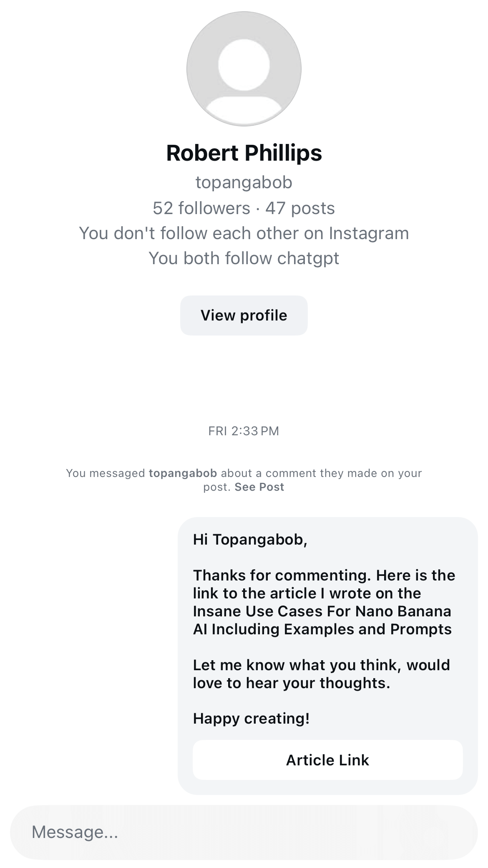Click the 47 posts count

coord(300,208)
